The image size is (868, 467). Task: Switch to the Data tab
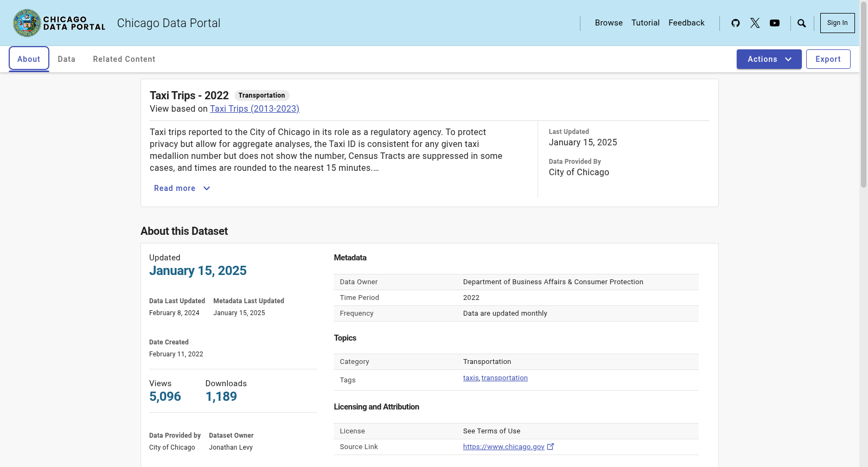(67, 59)
